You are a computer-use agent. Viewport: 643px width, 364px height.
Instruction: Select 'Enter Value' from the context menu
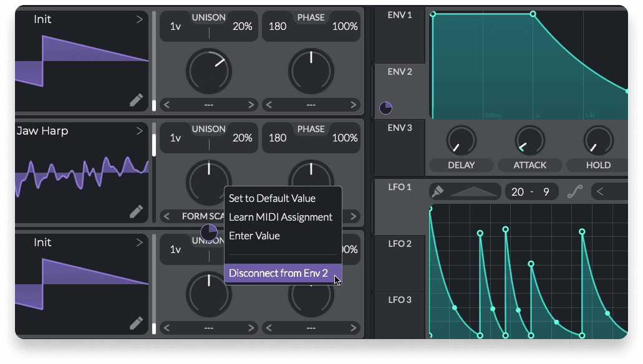tap(254, 236)
